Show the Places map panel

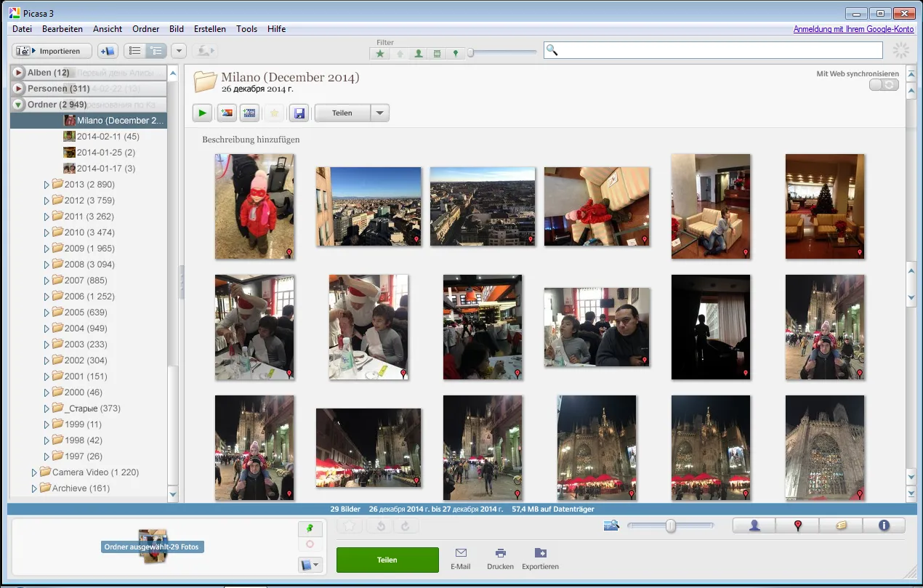797,525
